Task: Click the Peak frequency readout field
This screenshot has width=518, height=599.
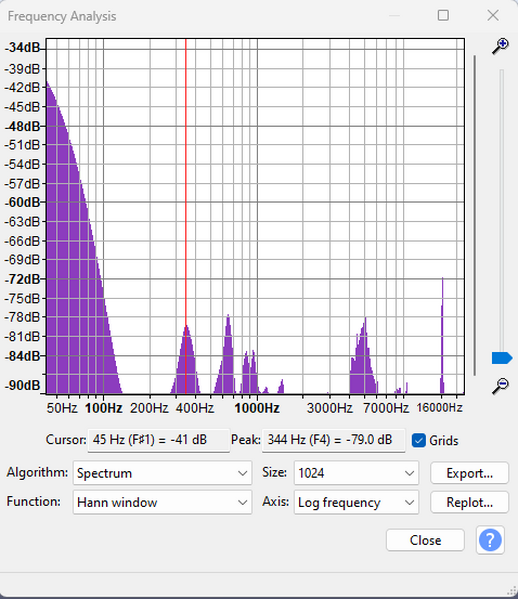Action: click(333, 440)
